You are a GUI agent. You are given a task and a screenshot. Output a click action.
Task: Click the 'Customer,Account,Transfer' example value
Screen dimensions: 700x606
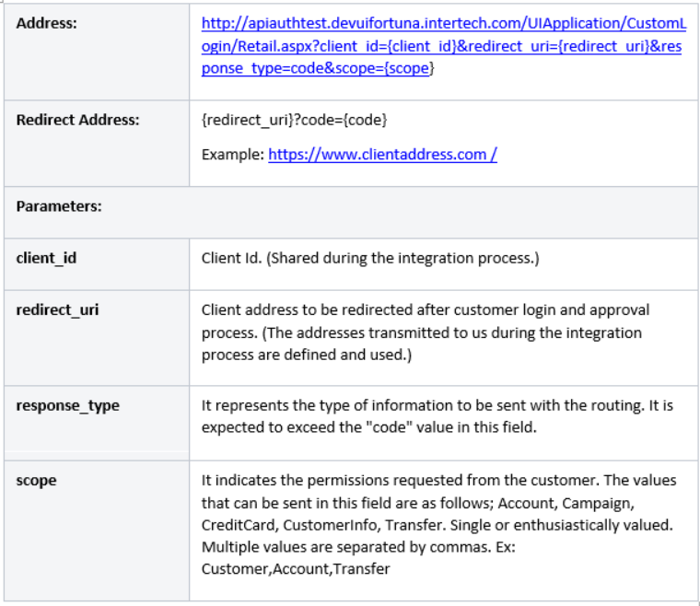[x=295, y=569]
